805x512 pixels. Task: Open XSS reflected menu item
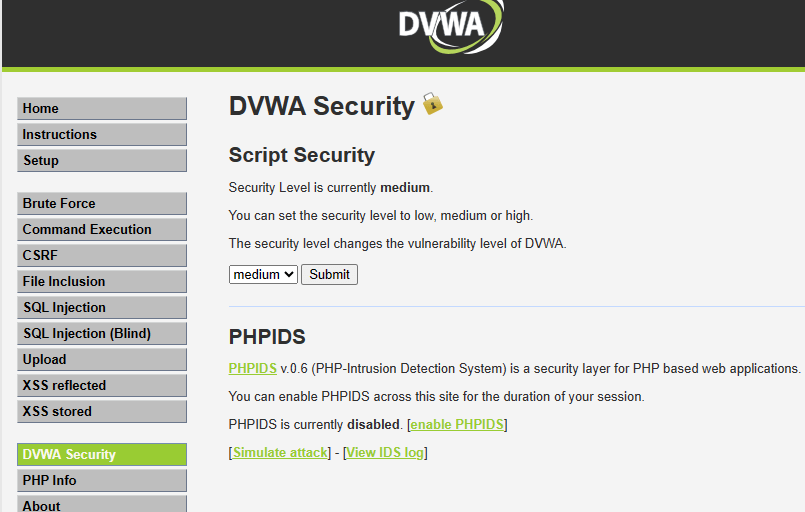click(x=101, y=385)
